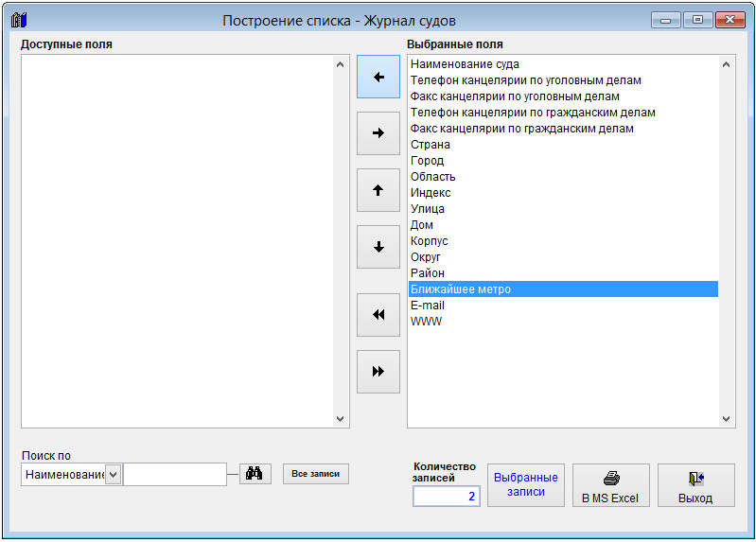Select the WWW field
Image resolution: width=756 pixels, height=542 pixels.
[x=563, y=322]
